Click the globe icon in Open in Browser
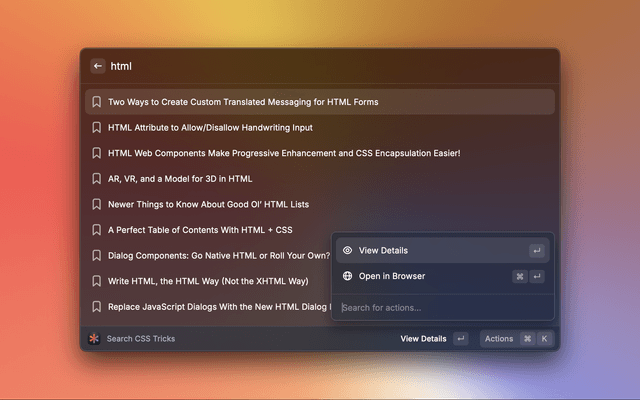The width and height of the screenshot is (640, 400). [x=347, y=276]
